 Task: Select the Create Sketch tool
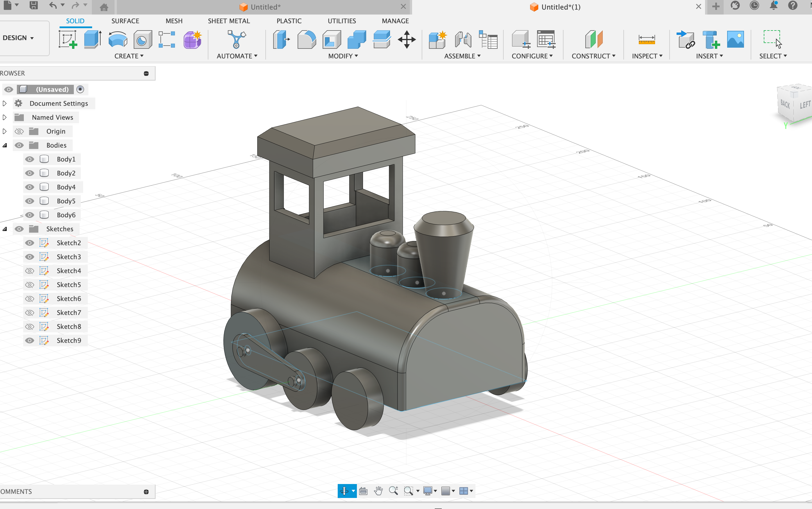click(68, 40)
